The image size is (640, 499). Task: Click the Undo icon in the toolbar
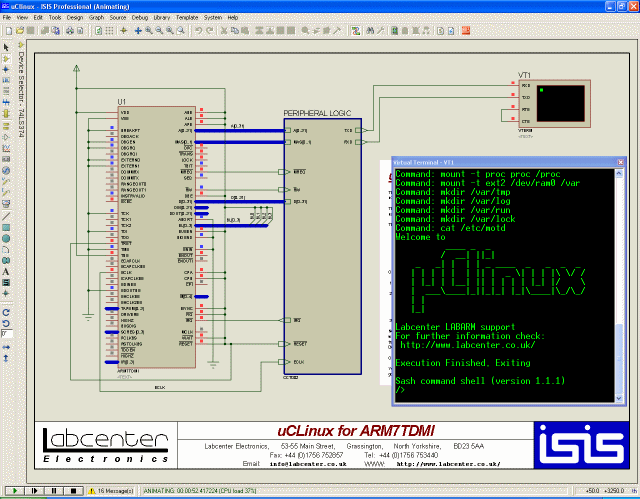(198, 31)
